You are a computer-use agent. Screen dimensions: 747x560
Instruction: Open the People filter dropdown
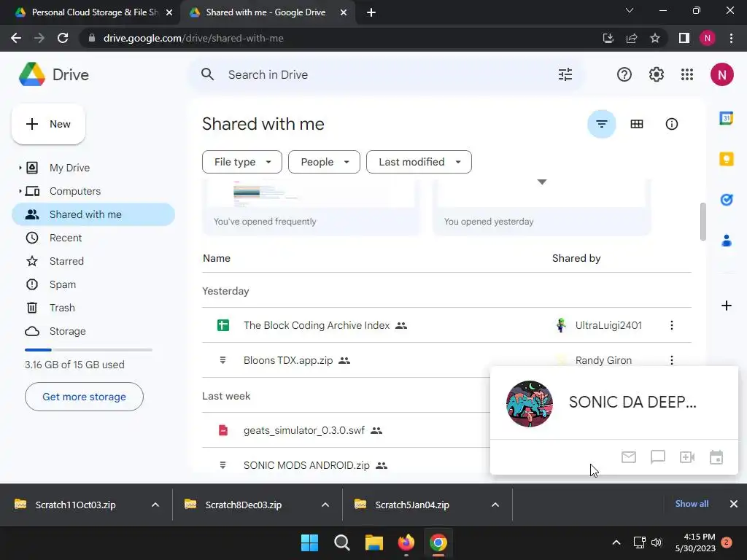point(324,162)
